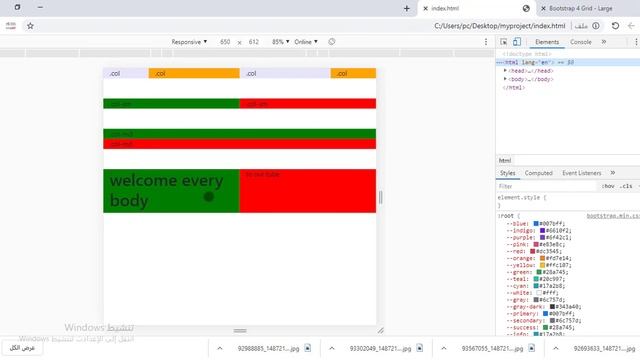Close the index.html tab
This screenshot has width=640, height=360.
pos(425,9)
